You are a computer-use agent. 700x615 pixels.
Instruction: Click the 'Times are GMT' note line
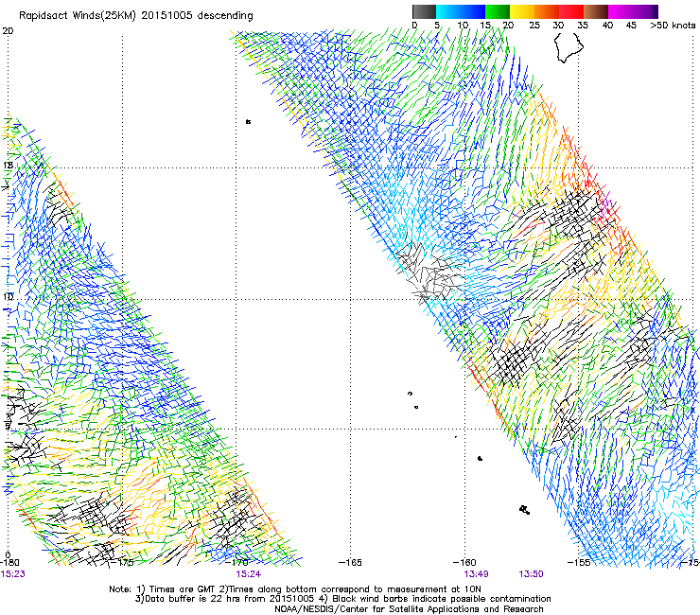tap(294, 589)
